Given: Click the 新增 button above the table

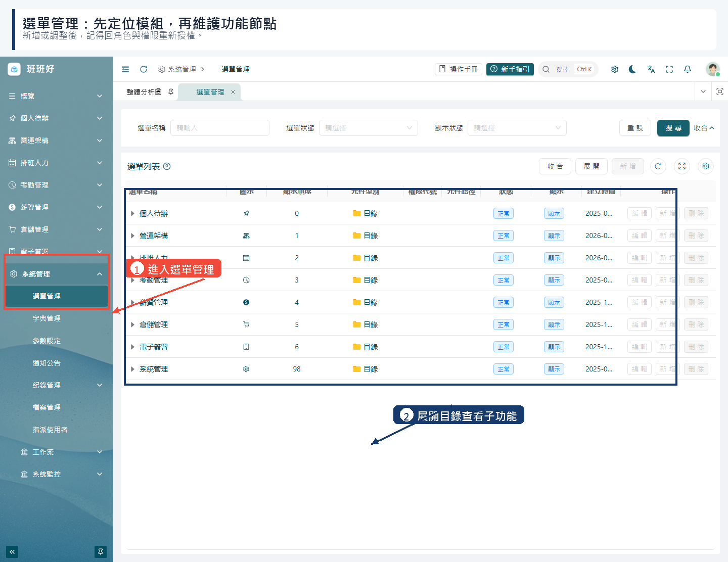Looking at the screenshot, I should coord(628,166).
